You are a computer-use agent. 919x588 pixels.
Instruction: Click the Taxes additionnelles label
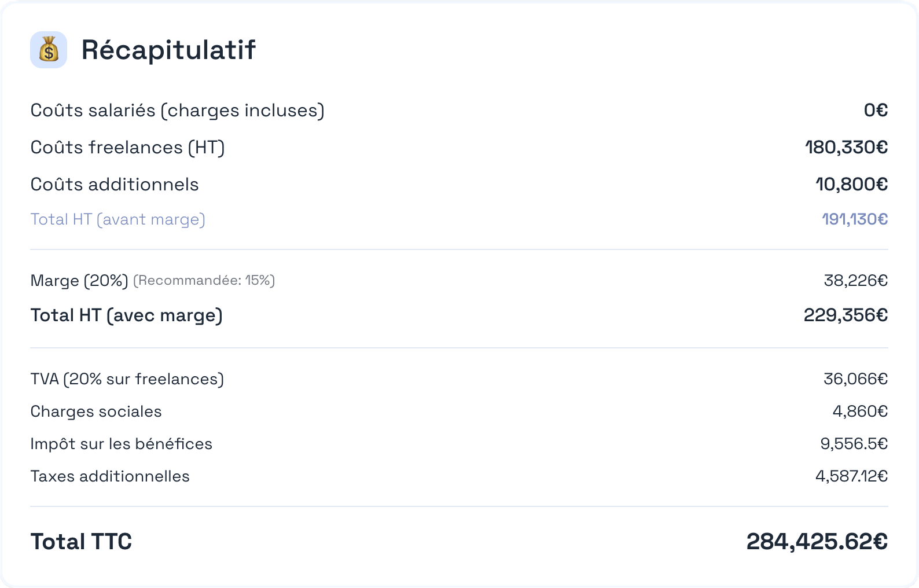point(110,476)
